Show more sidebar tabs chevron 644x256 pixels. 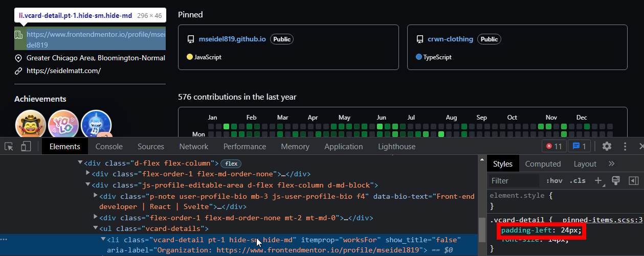(x=611, y=164)
